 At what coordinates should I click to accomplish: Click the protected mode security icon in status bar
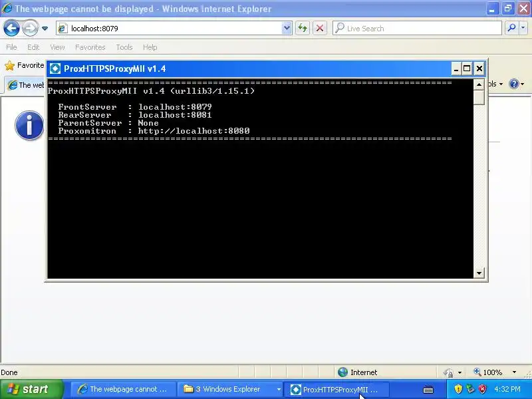448,372
